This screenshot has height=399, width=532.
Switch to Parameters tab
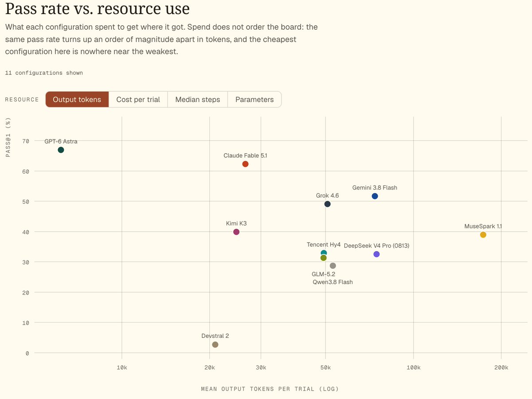[254, 99]
